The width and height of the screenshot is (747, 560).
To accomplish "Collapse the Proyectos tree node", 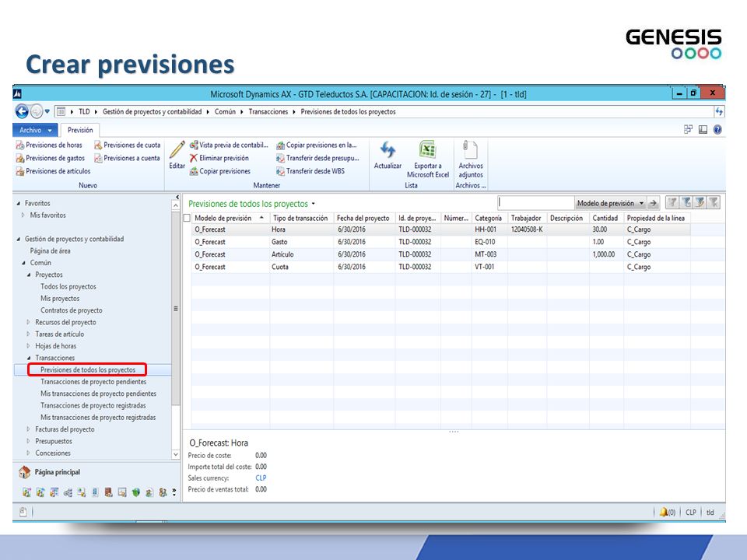I will pyautogui.click(x=29, y=275).
